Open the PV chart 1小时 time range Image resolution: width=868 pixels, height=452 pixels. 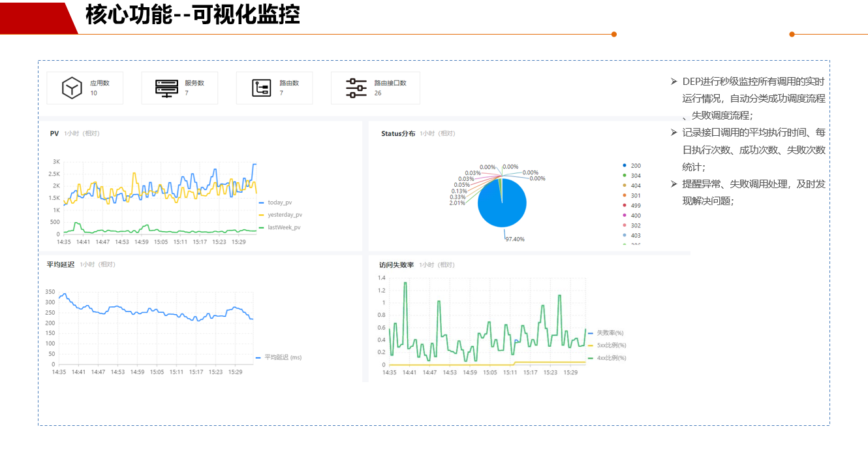82,134
